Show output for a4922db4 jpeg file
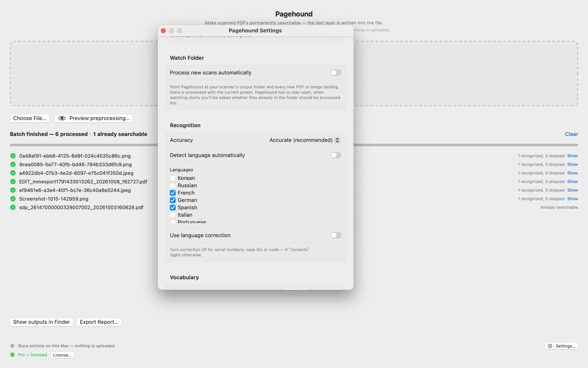588x368 pixels. [x=572, y=173]
